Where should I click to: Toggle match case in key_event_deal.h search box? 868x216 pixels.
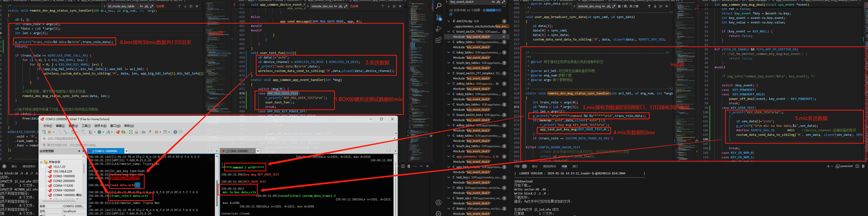click(x=493, y=2)
